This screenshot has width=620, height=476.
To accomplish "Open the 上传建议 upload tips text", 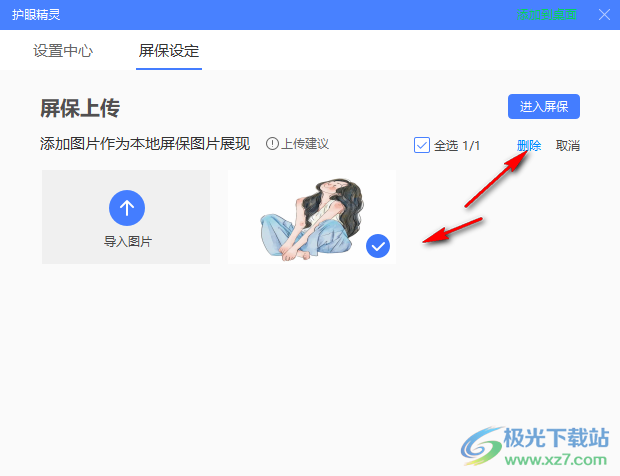I will coord(305,144).
